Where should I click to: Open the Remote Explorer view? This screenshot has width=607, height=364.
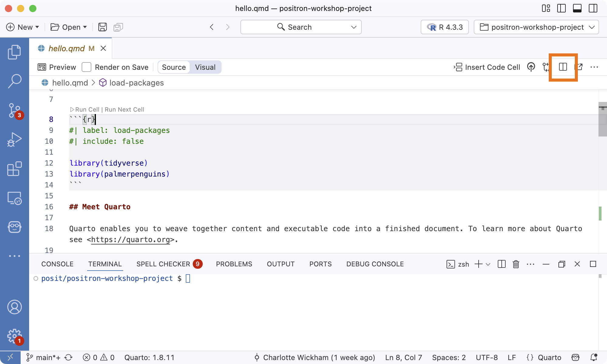pos(14,198)
